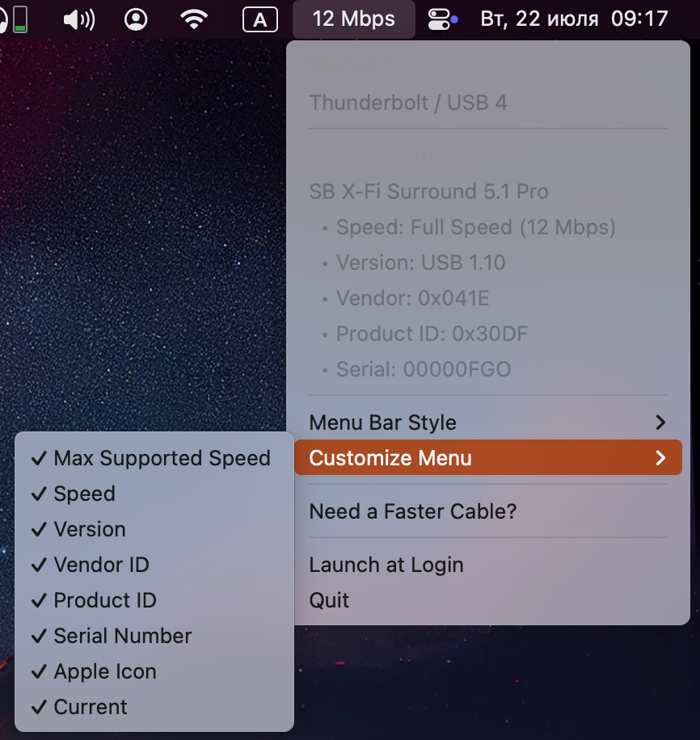Click the date and time display
This screenshot has width=700, height=740.
coord(574,19)
